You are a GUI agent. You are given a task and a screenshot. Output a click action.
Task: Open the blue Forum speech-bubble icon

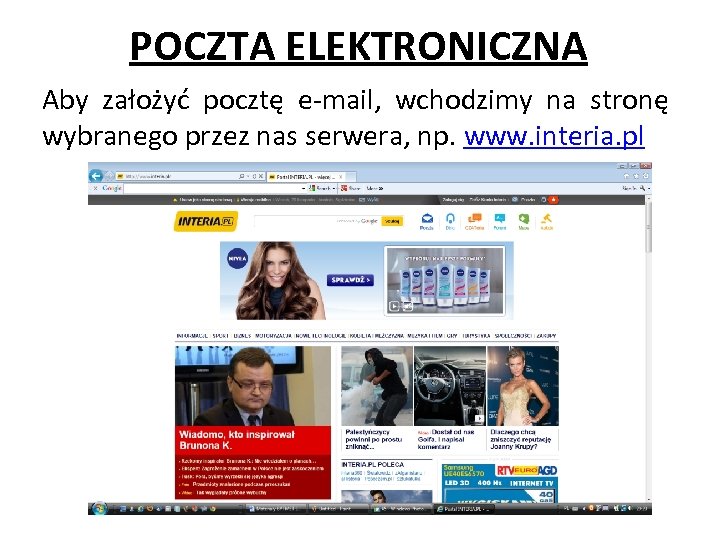[500, 221]
